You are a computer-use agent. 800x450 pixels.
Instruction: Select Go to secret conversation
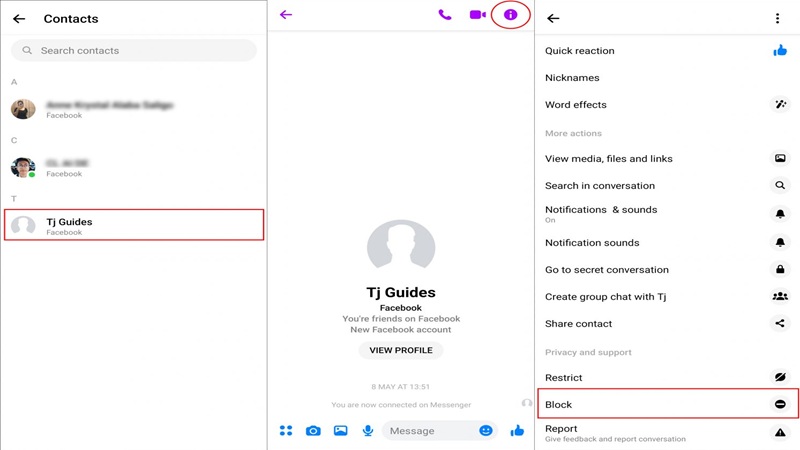point(667,270)
